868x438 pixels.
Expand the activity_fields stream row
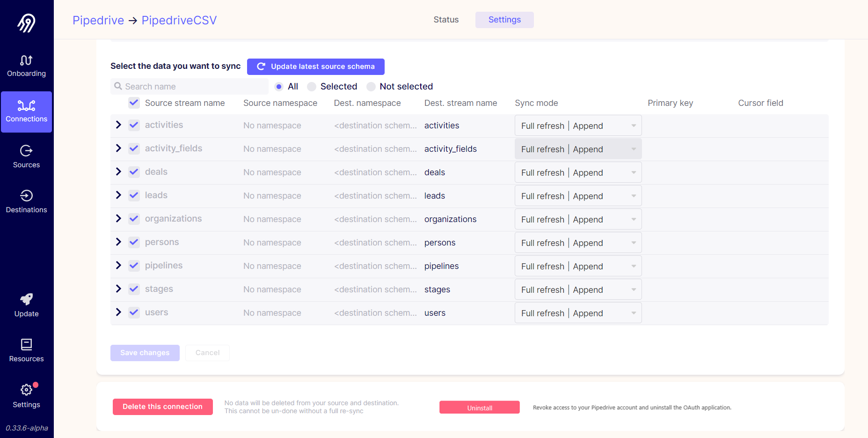point(118,148)
